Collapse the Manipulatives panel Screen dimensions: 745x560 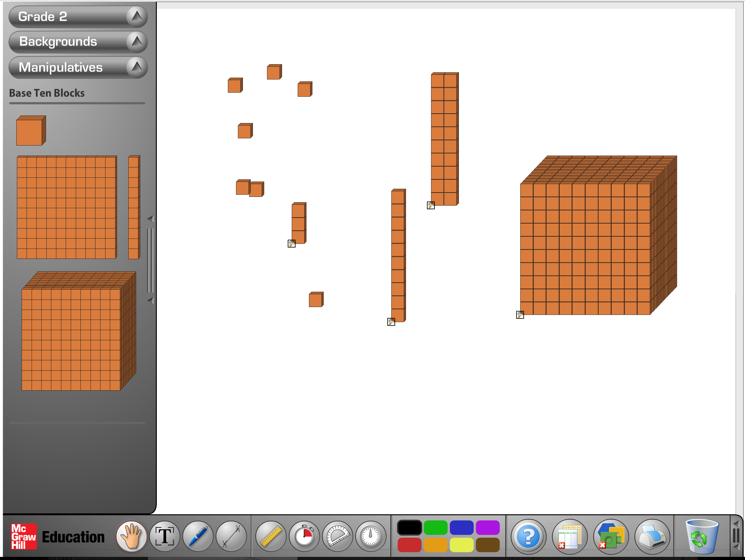[x=137, y=67]
